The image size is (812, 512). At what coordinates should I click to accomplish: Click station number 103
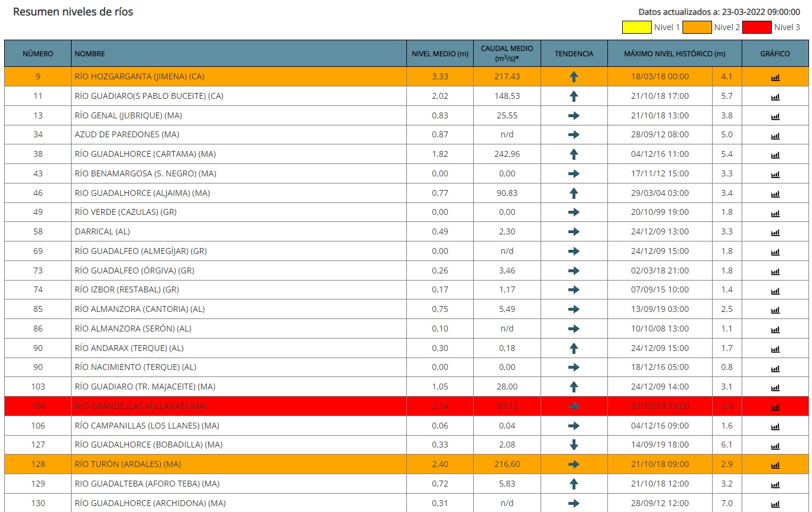tap(38, 387)
